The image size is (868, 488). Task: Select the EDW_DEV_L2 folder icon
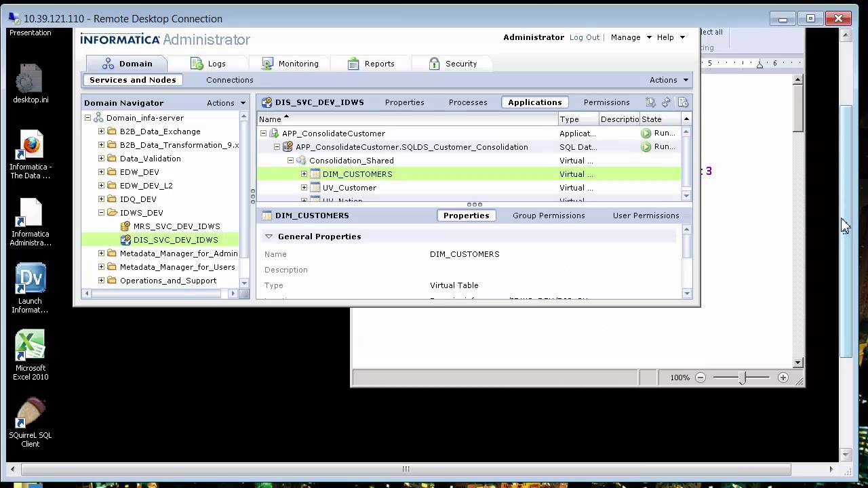112,186
